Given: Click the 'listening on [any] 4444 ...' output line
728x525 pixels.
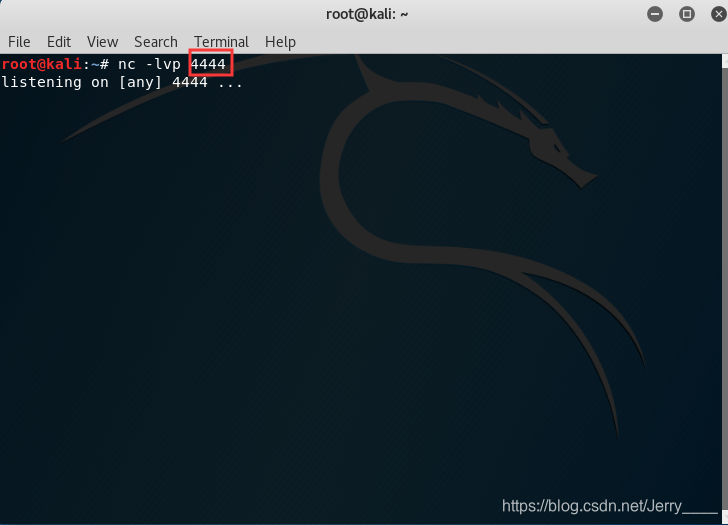Looking at the screenshot, I should [122, 83].
